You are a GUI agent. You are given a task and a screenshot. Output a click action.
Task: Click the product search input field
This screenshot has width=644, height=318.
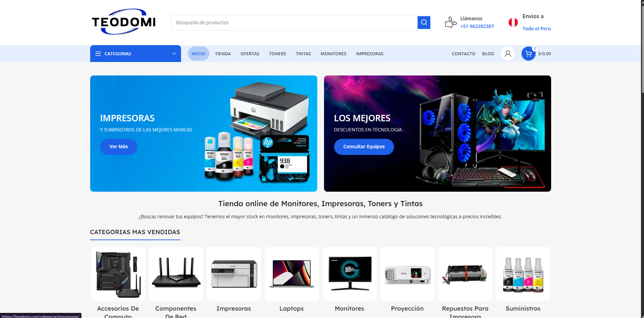click(x=294, y=23)
